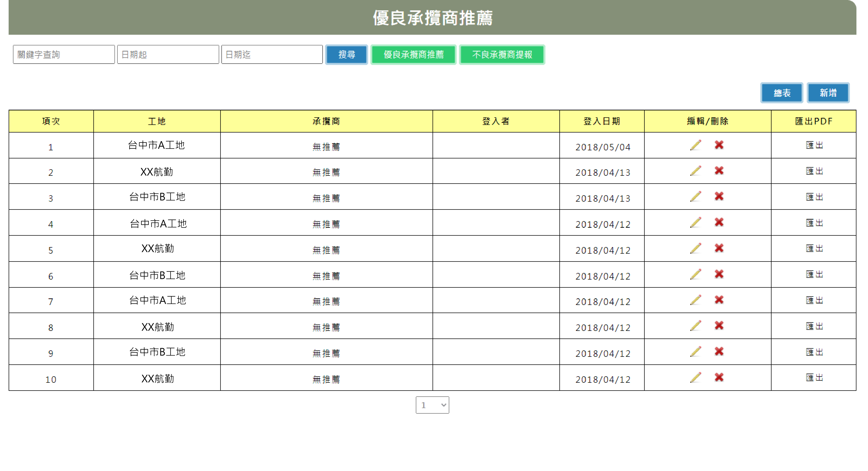Focus the 日期起 start date field
This screenshot has width=868, height=471.
click(168, 55)
